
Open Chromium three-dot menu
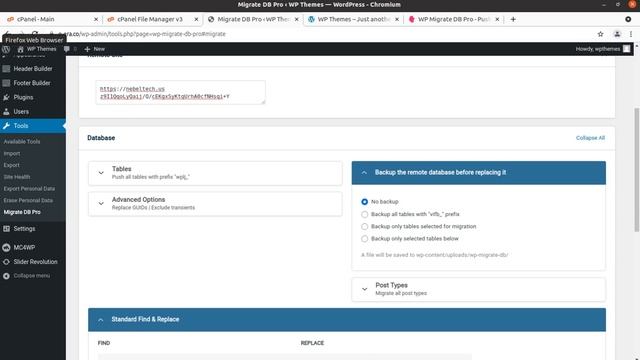631,34
